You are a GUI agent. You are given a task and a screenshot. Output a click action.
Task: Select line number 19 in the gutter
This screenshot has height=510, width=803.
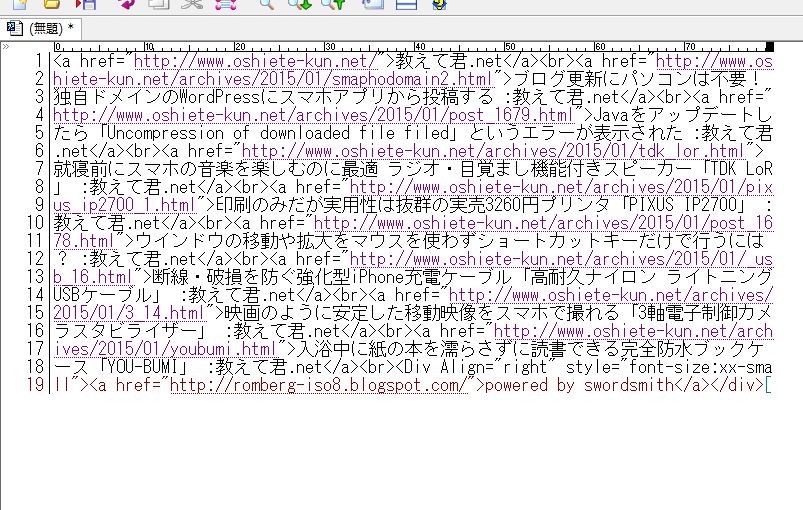(35, 385)
